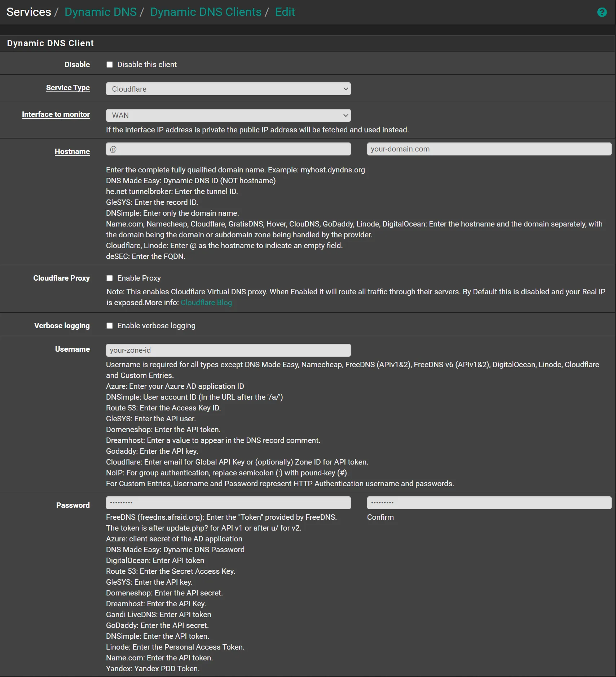Screen dimensions: 616x677
Task: Click the Enable Proxy label text
Action: click(x=139, y=278)
